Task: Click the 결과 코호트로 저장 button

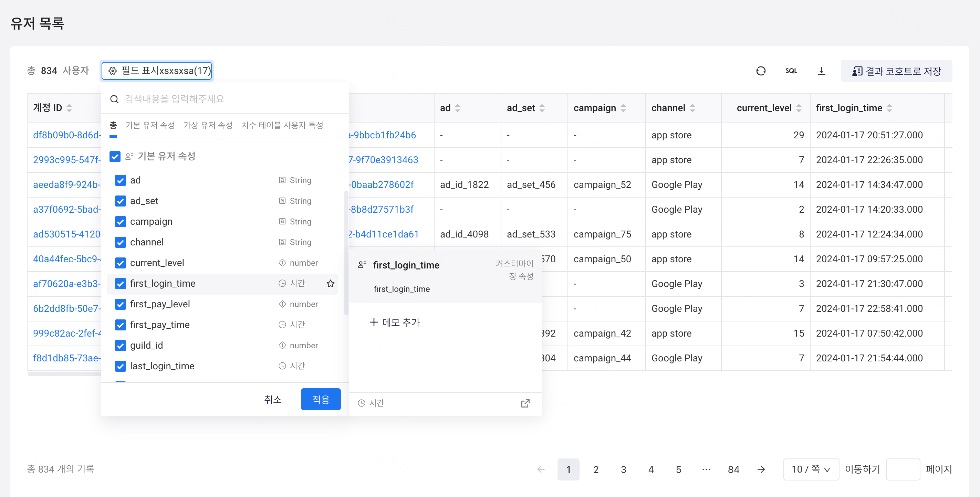Action: (x=896, y=71)
